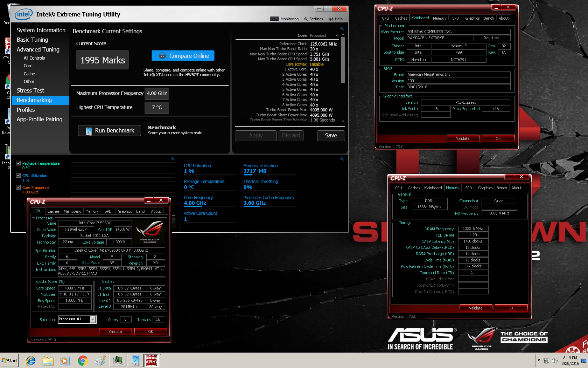
Task: Click wrench icon above the CPU stats panel
Action: pyautogui.click(x=342, y=159)
